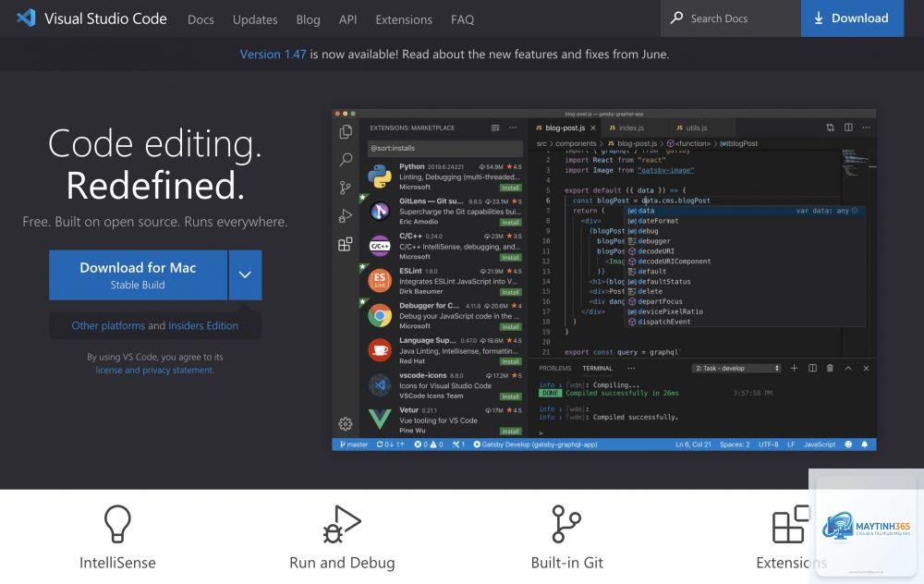Select Run icon in activity bar
This screenshot has width=924, height=584.
(x=346, y=215)
